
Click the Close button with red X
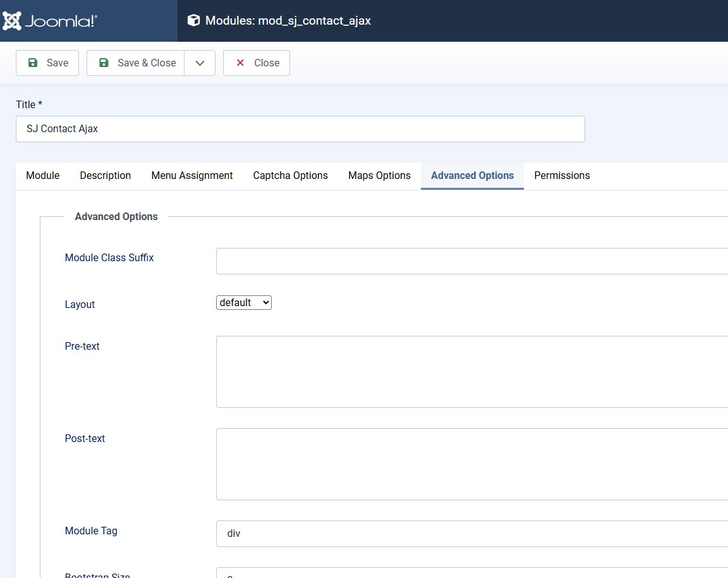(257, 63)
